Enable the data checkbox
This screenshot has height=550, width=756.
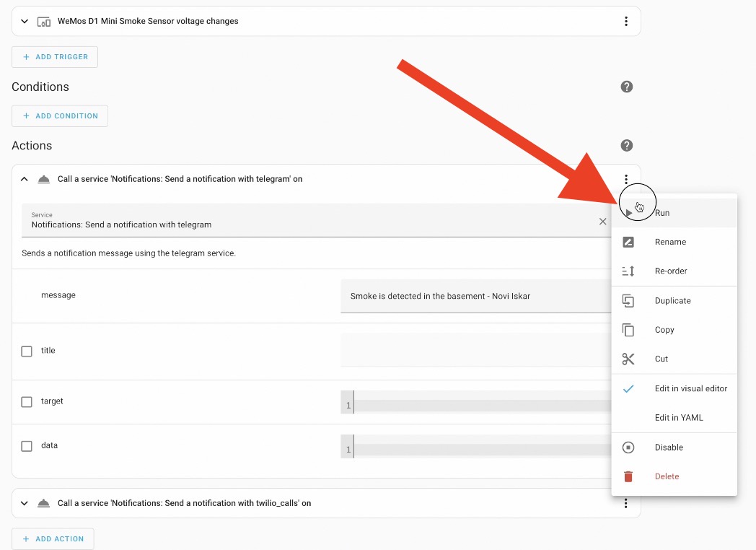(27, 446)
